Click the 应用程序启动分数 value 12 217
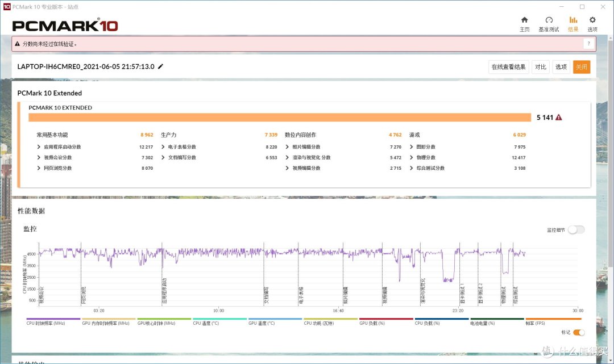The image size is (614, 364). point(146,147)
